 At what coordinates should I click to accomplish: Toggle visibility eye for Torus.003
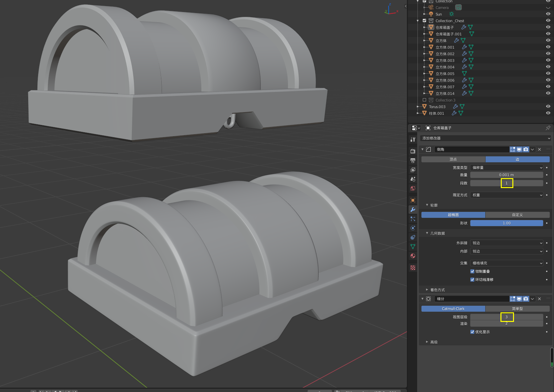point(548,106)
